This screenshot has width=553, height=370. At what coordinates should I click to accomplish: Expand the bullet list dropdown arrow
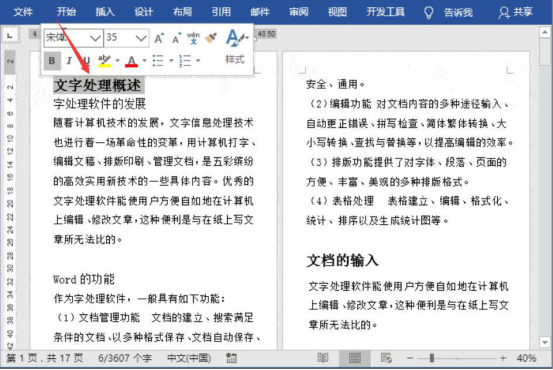point(171,61)
